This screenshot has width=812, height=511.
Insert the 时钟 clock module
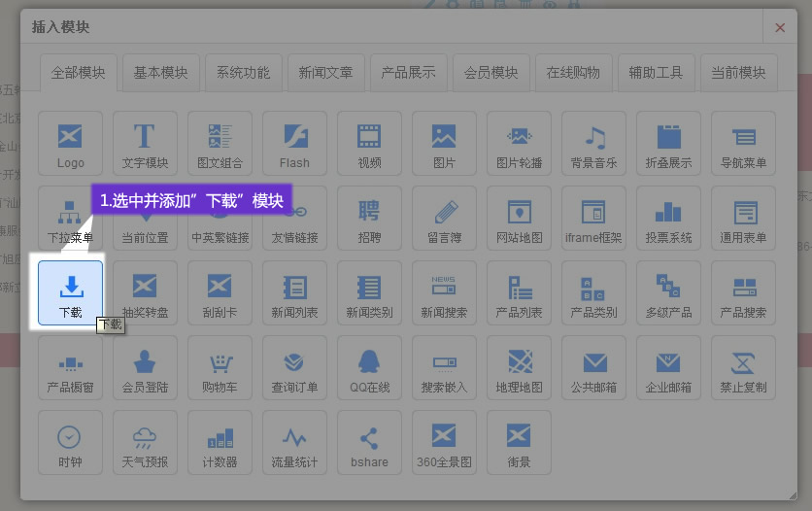pyautogui.click(x=70, y=443)
